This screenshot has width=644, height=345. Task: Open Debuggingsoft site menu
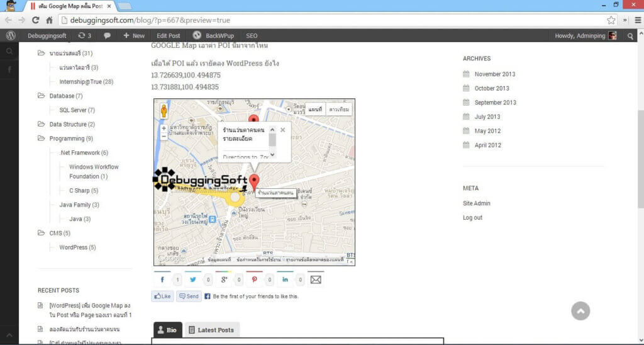tap(47, 36)
